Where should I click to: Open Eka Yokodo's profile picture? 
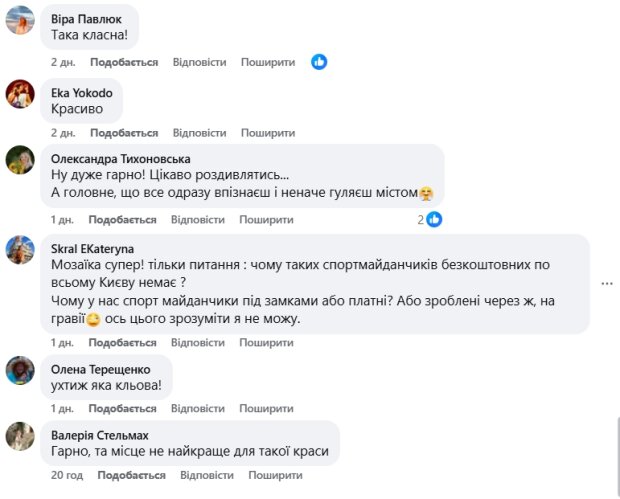[x=20, y=93]
